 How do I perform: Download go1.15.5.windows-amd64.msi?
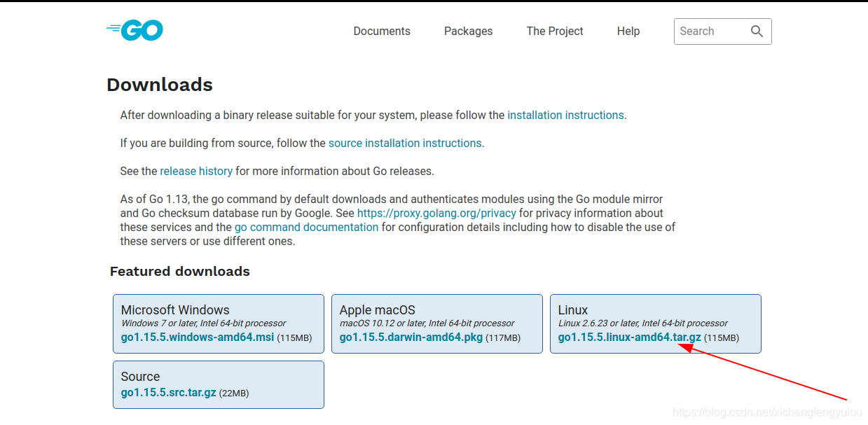tap(198, 337)
